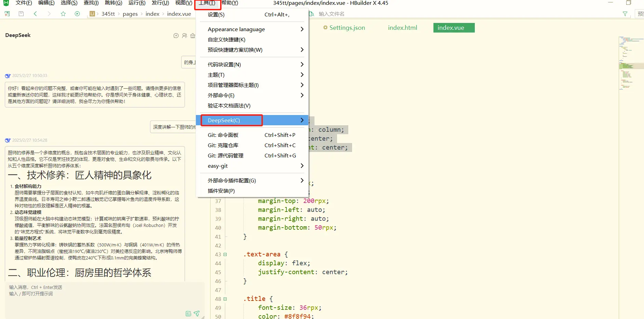Click the filter funnel icon

pos(625,14)
